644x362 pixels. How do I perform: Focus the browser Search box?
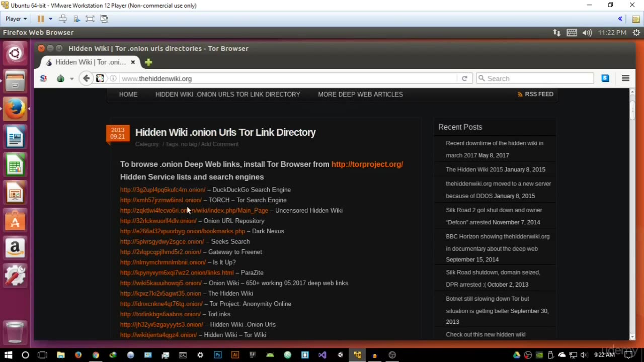point(535,78)
